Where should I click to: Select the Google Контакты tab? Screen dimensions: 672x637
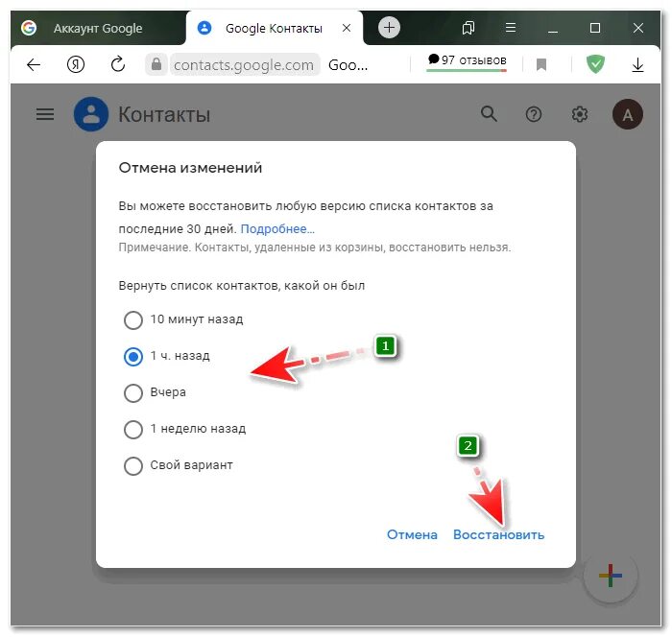coord(275,28)
